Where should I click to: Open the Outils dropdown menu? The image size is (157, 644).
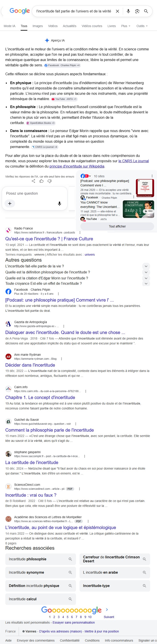click(142, 26)
